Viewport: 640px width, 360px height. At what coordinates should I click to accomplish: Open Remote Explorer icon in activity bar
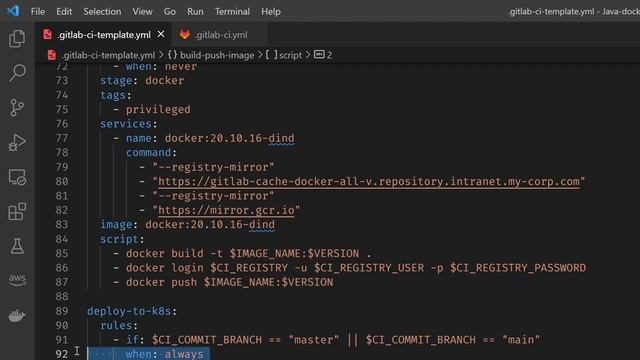pos(17,177)
